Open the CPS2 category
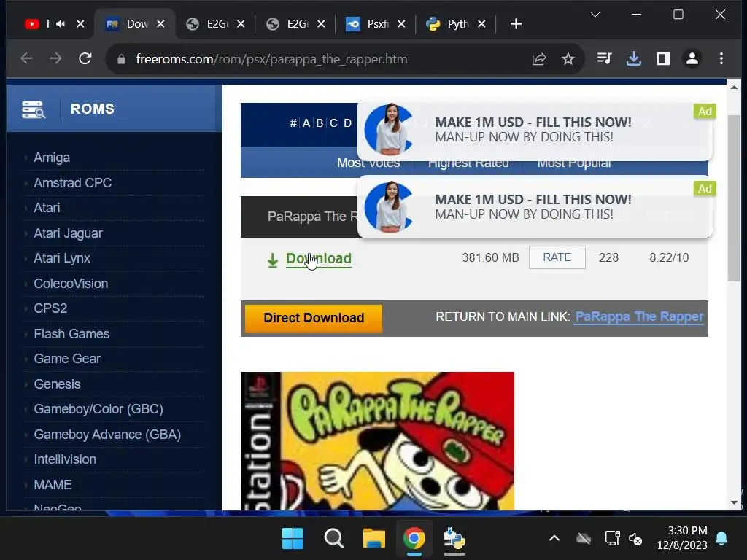The width and height of the screenshot is (747, 560). [50, 308]
